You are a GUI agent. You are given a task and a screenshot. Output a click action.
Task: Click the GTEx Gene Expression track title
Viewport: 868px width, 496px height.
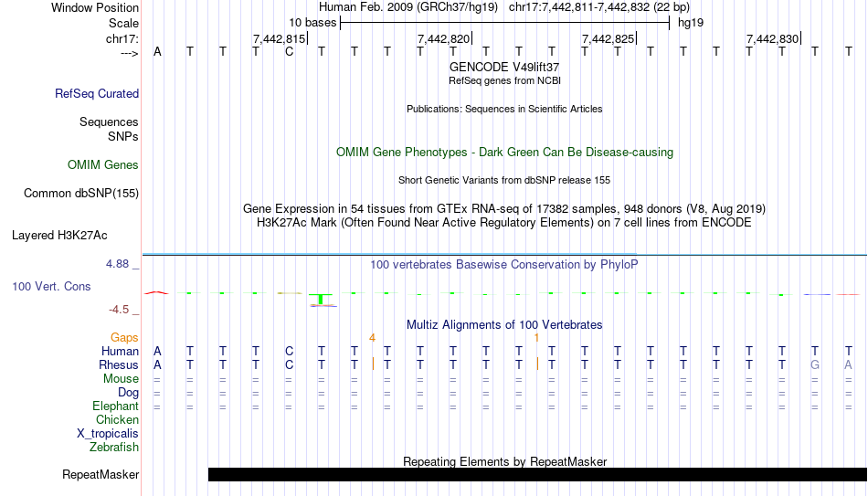click(x=504, y=208)
